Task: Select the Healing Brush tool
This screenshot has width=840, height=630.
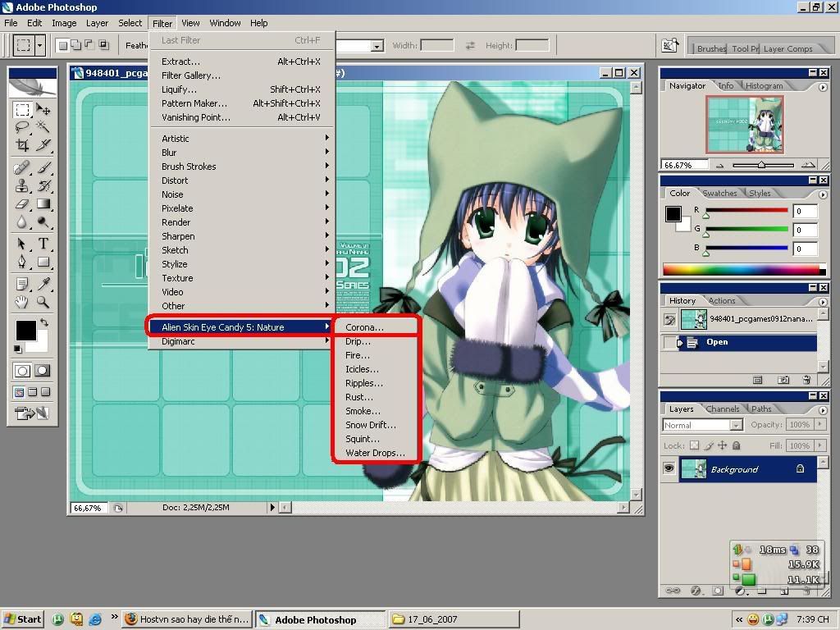Action: point(22,168)
